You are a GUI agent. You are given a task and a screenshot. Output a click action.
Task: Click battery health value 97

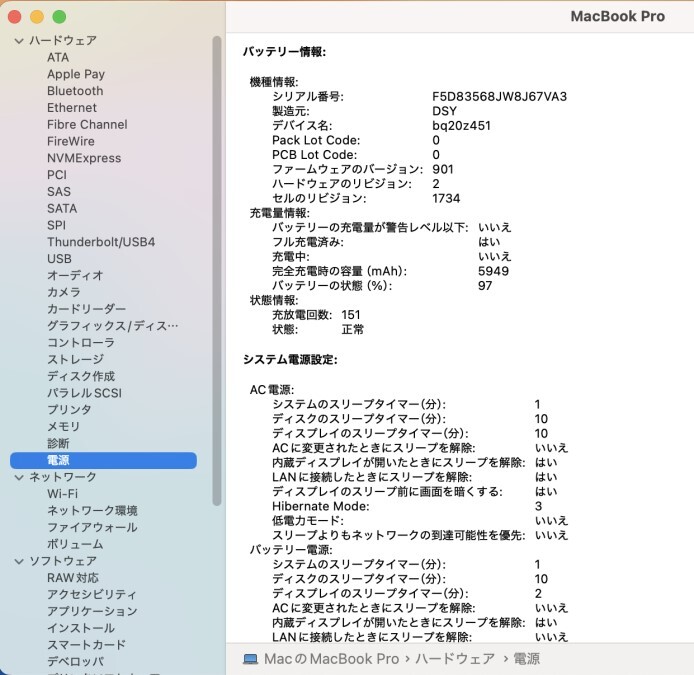point(485,286)
